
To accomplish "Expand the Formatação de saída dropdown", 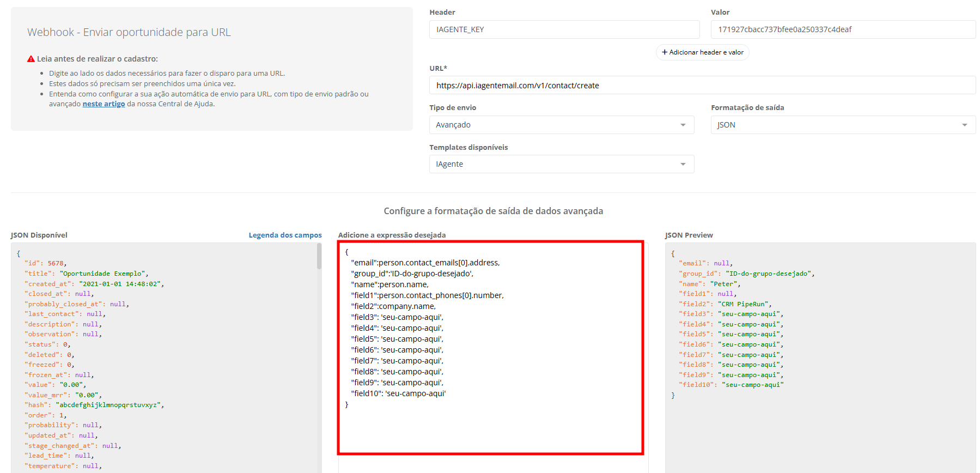I will click(842, 125).
